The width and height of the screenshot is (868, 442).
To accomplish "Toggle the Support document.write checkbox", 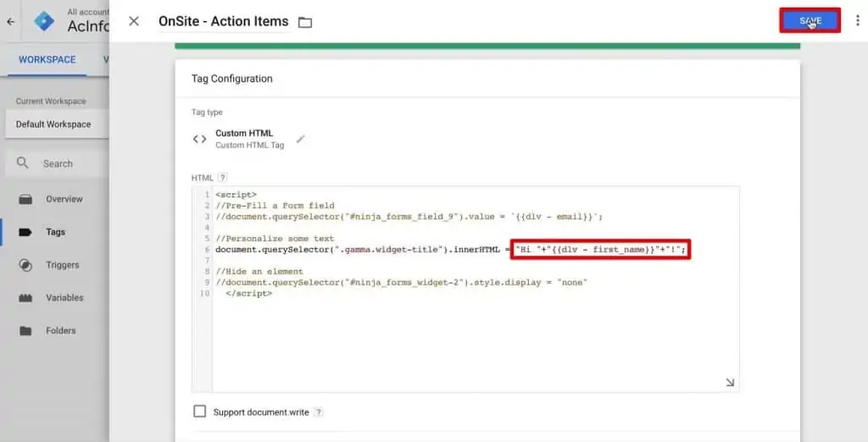I will point(200,412).
